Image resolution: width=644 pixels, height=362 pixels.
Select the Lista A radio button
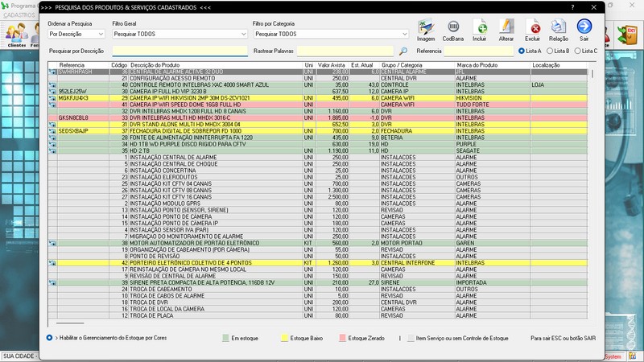(x=523, y=51)
